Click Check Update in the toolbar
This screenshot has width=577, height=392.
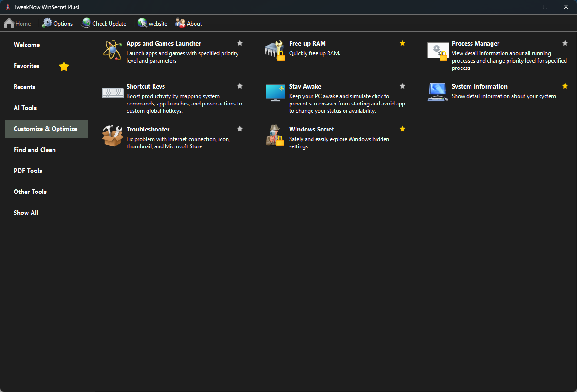104,23
